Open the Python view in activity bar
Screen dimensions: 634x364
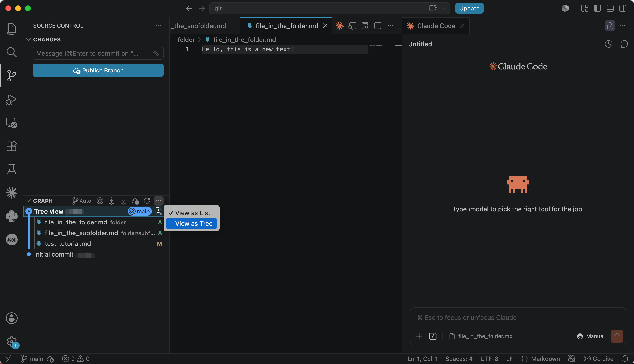(11, 216)
